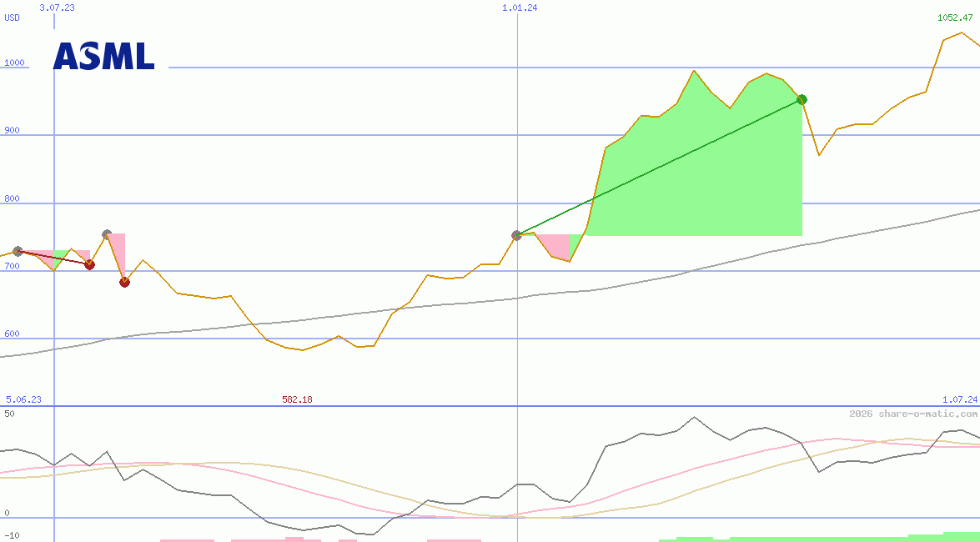Click the 582.18 low price label
980x542 pixels.
tap(297, 399)
